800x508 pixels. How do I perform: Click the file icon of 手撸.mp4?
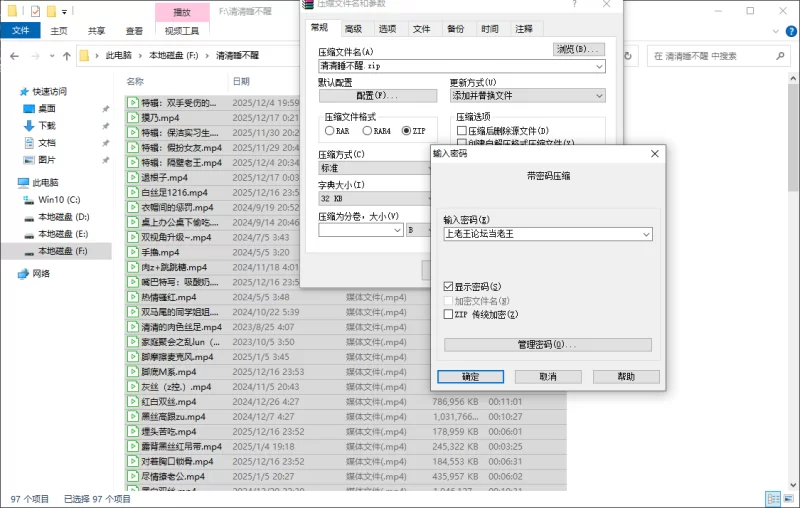(133, 252)
